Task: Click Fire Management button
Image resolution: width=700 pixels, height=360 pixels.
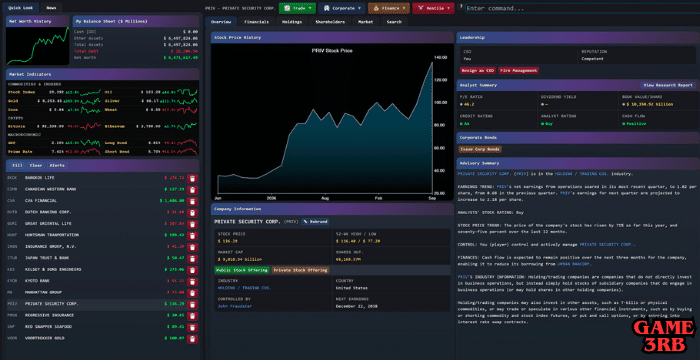Action: point(519,71)
